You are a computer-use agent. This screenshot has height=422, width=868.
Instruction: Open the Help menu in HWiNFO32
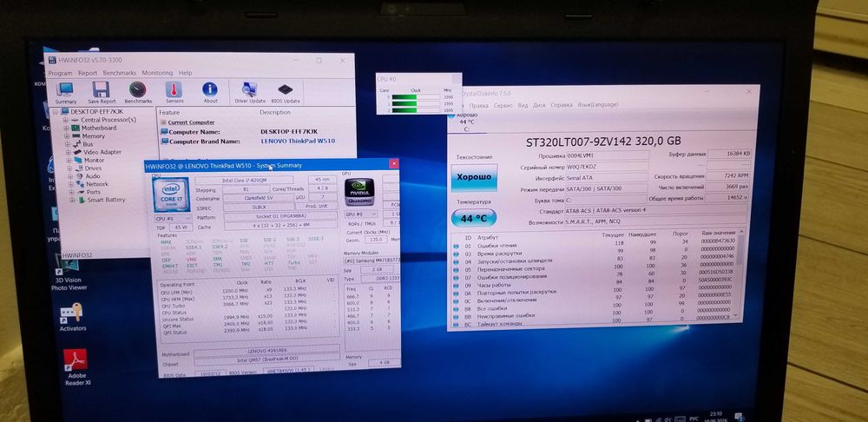pos(186,73)
